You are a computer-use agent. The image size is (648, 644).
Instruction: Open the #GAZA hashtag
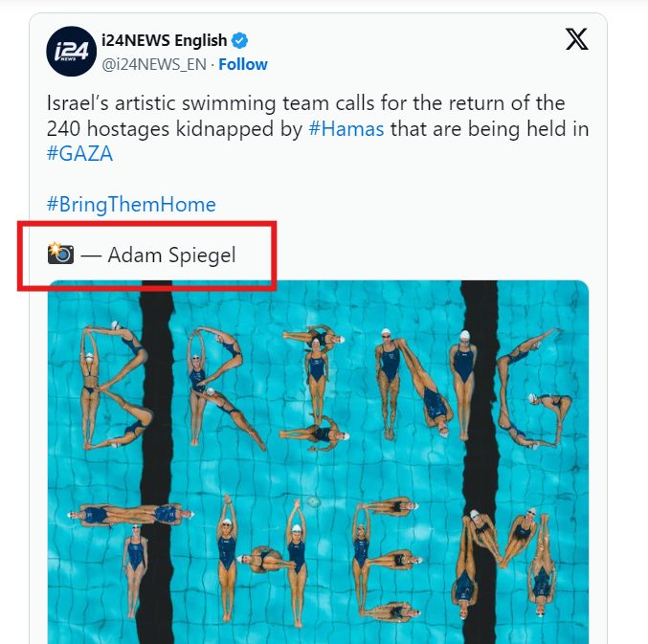[79, 154]
